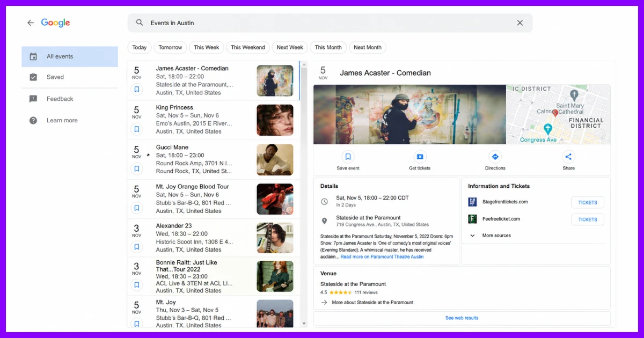644x338 pixels.
Task: Toggle the bookmark on the King Princess row
Action: point(137,129)
